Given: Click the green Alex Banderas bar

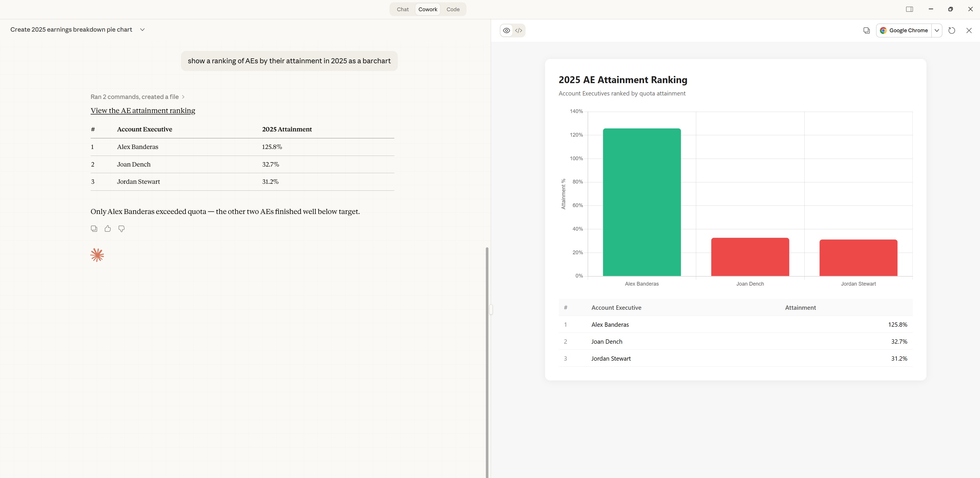Looking at the screenshot, I should [x=641, y=202].
